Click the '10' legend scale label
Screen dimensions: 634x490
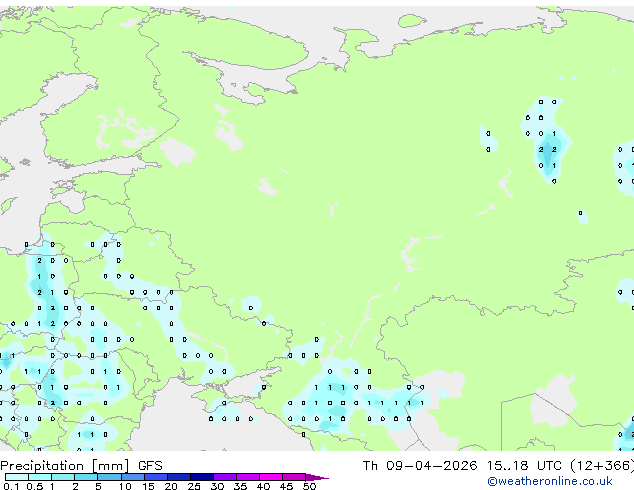(x=125, y=486)
